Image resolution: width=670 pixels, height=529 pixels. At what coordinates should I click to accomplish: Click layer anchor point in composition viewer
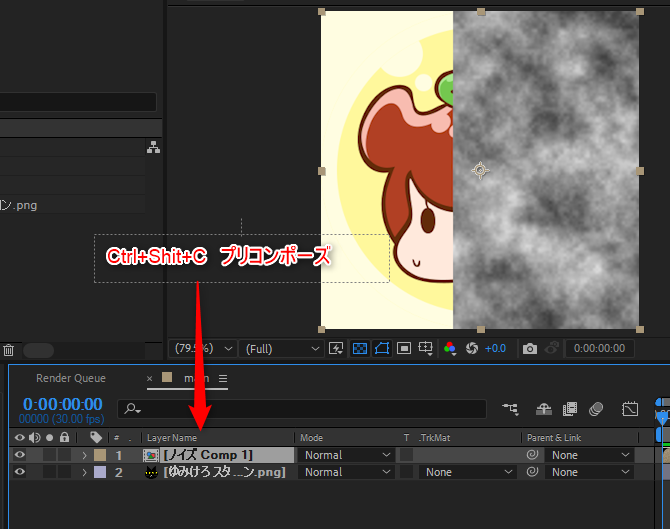pos(480,170)
